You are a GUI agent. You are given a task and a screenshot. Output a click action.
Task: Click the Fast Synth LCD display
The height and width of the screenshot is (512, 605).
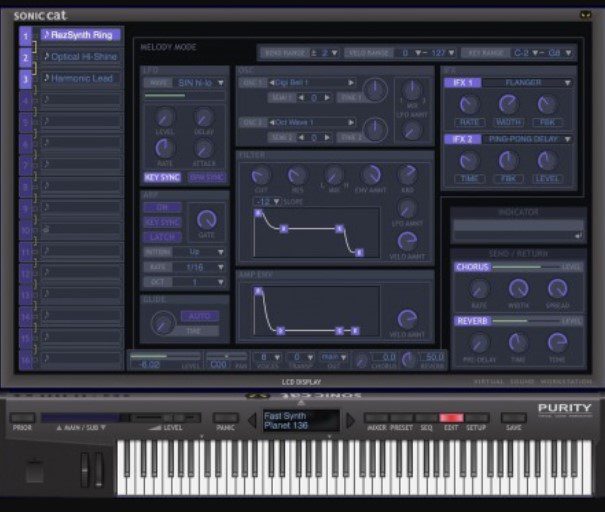click(301, 420)
